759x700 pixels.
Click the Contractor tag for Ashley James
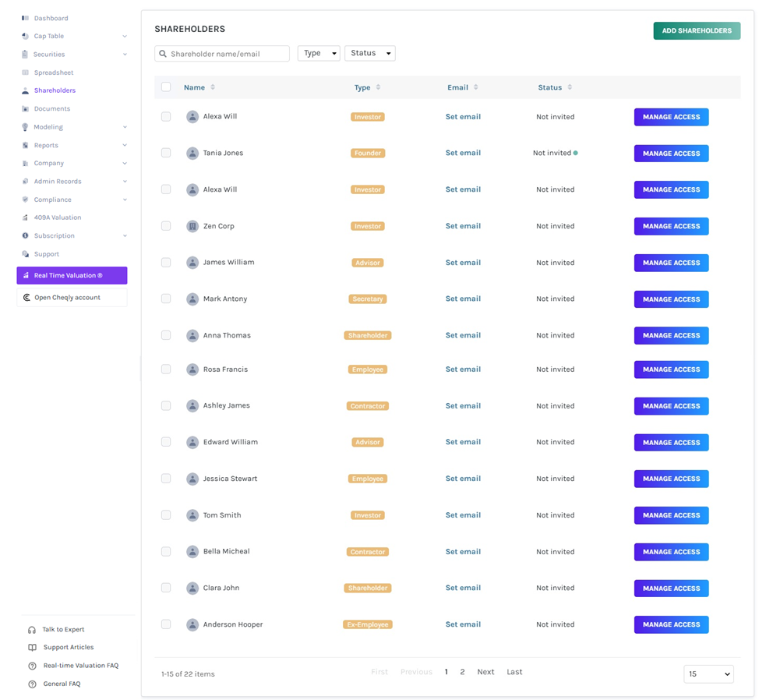[x=368, y=406]
